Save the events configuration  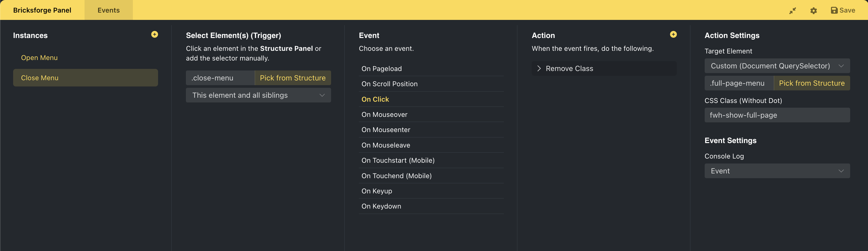(843, 10)
